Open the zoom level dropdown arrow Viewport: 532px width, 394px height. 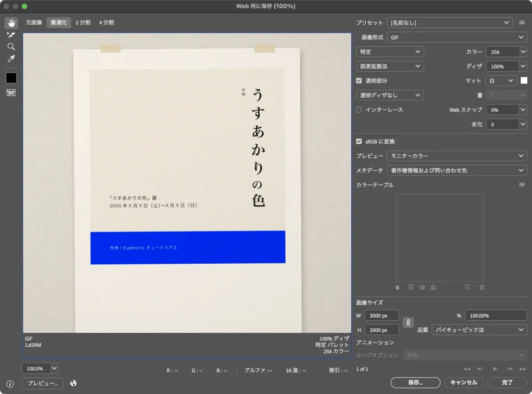tap(54, 368)
